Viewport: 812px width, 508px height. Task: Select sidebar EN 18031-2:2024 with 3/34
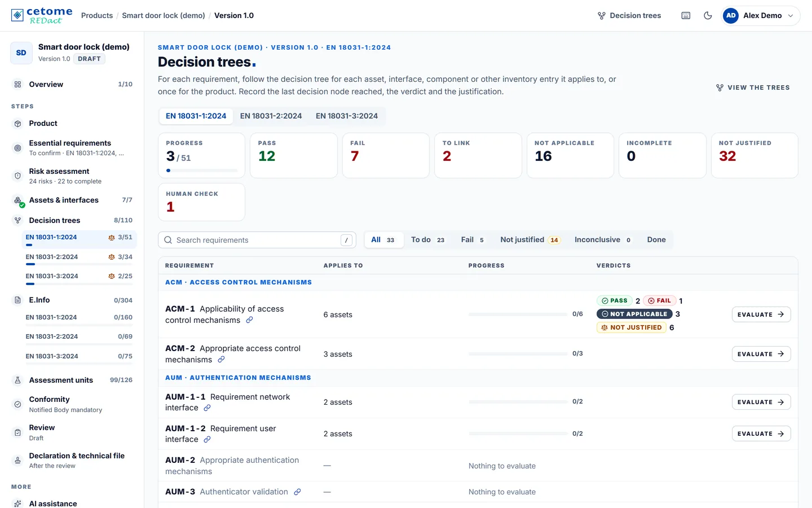(79, 259)
